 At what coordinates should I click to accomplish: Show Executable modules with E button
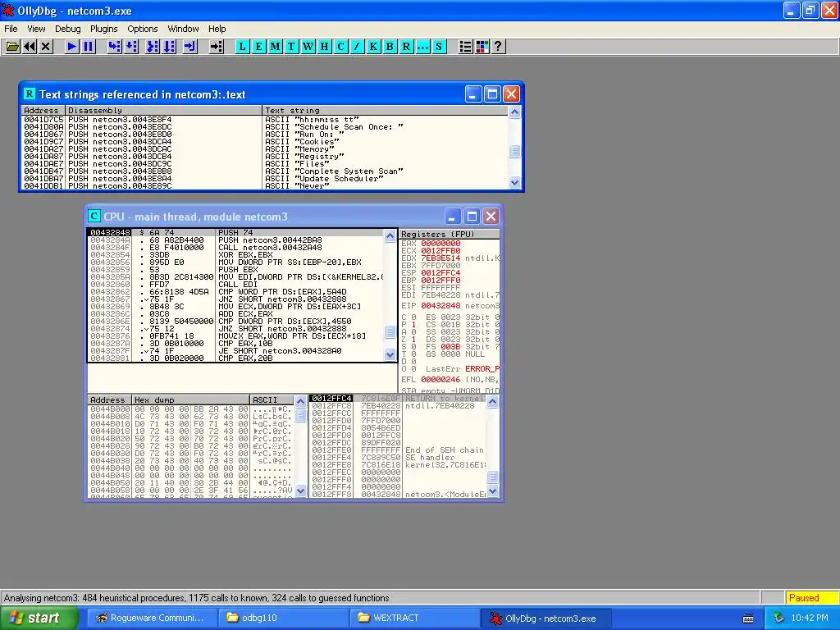pos(258,47)
